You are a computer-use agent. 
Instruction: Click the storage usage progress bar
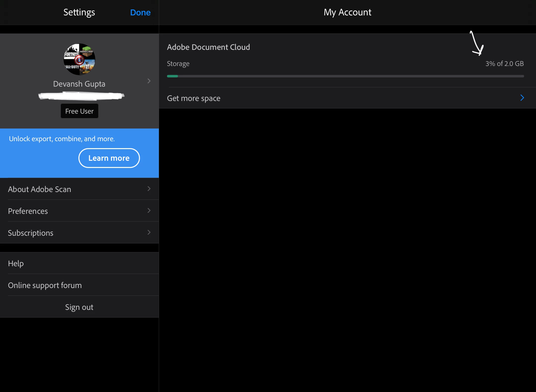pos(345,76)
